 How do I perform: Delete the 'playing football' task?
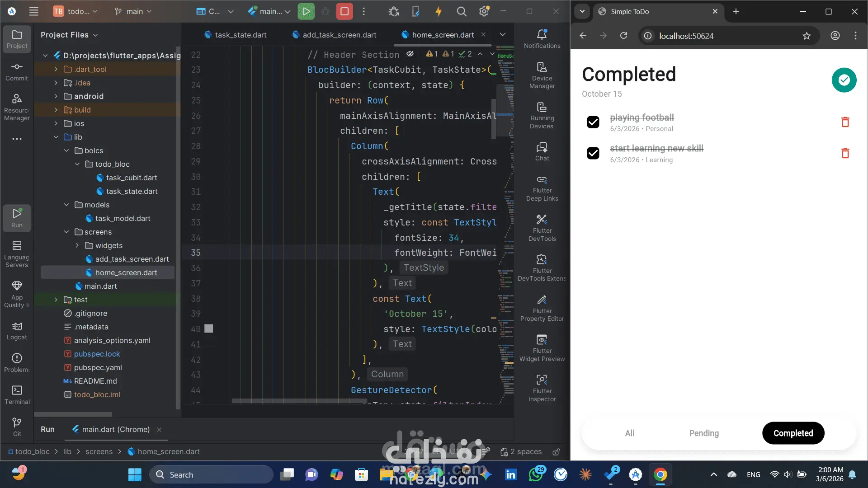coord(845,122)
